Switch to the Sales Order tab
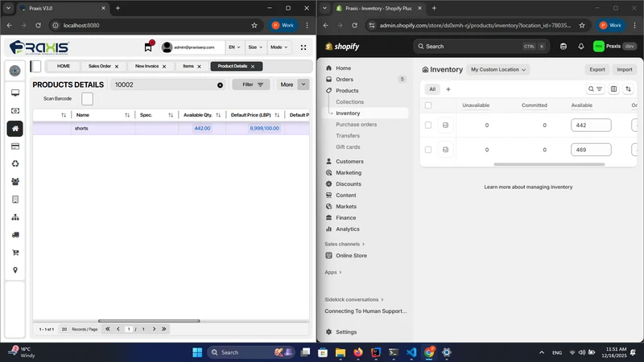The image size is (644, 362). pyautogui.click(x=99, y=66)
